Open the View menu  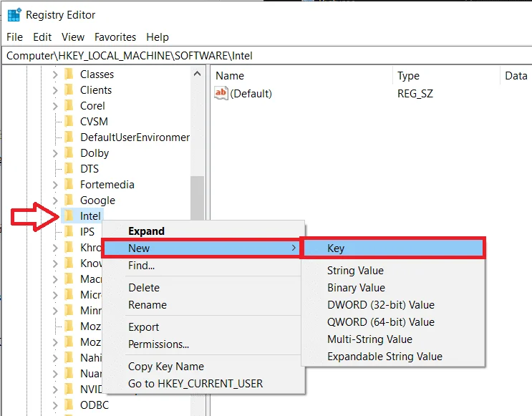(73, 37)
